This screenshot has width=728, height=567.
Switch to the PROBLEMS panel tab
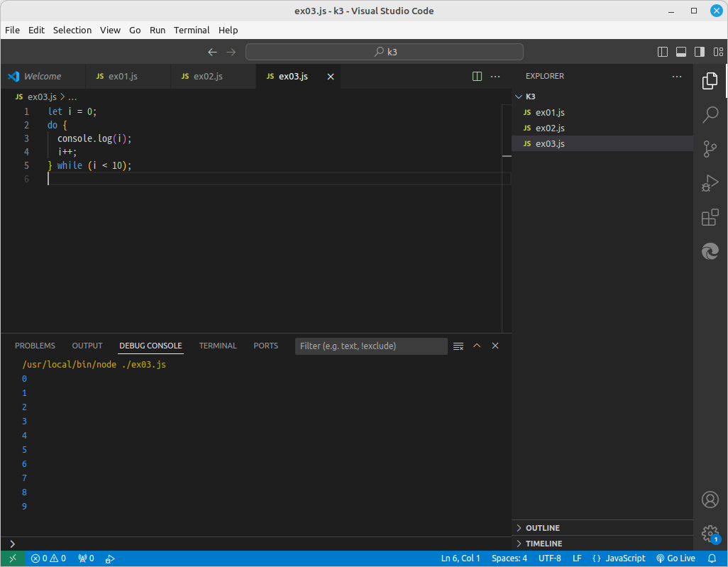click(35, 346)
